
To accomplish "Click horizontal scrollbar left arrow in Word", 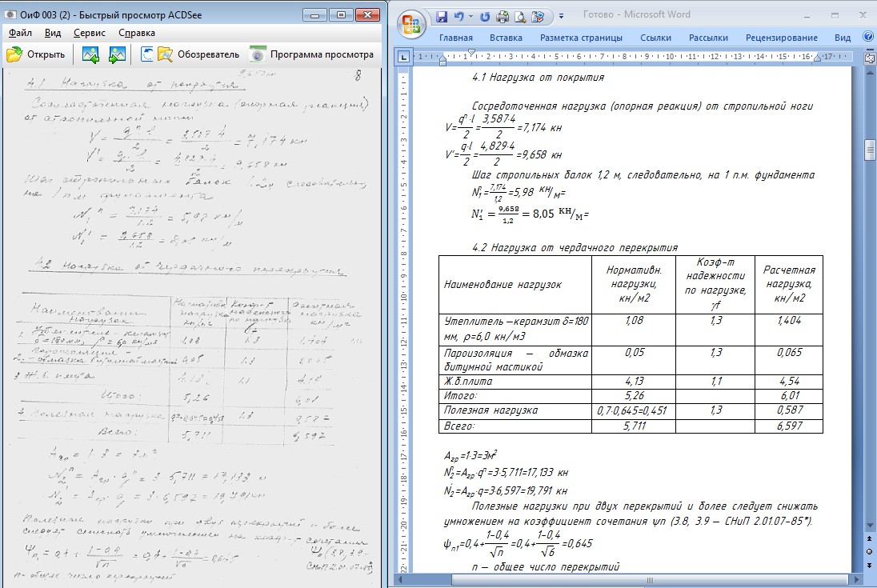I will pos(398,580).
